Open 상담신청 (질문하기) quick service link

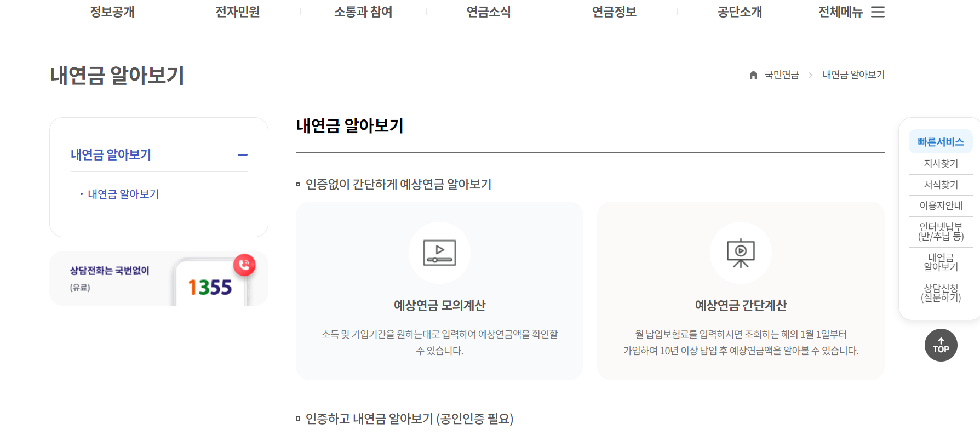point(941,293)
